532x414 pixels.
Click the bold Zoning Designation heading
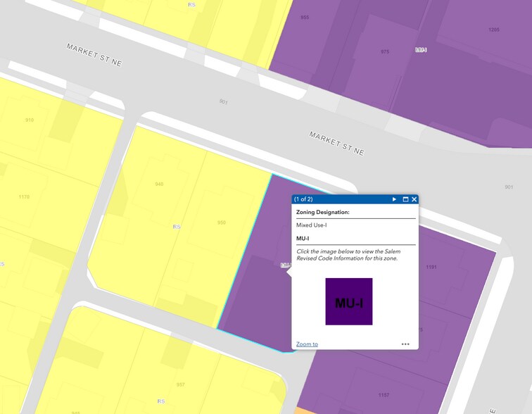[x=323, y=212]
